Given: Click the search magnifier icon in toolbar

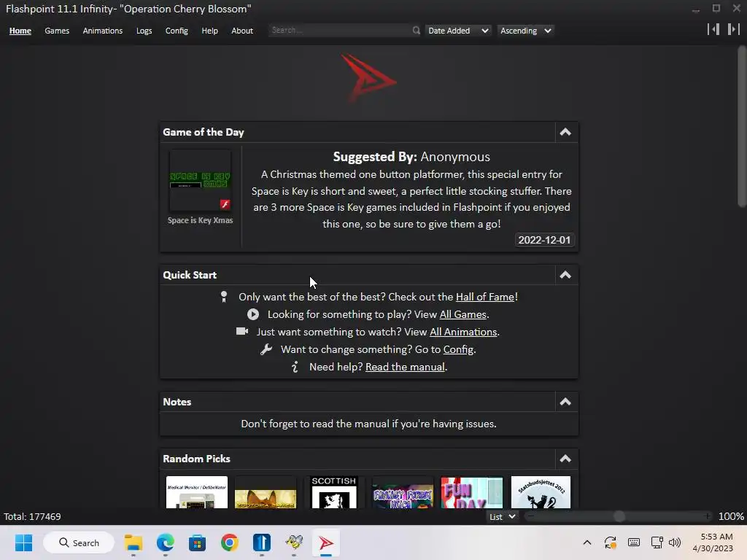Looking at the screenshot, I should click(x=416, y=31).
